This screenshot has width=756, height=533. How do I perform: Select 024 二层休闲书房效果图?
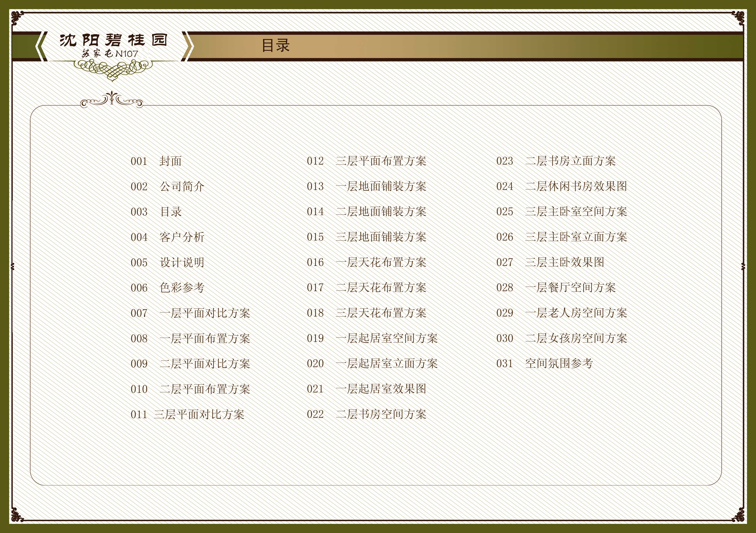[x=576, y=187]
